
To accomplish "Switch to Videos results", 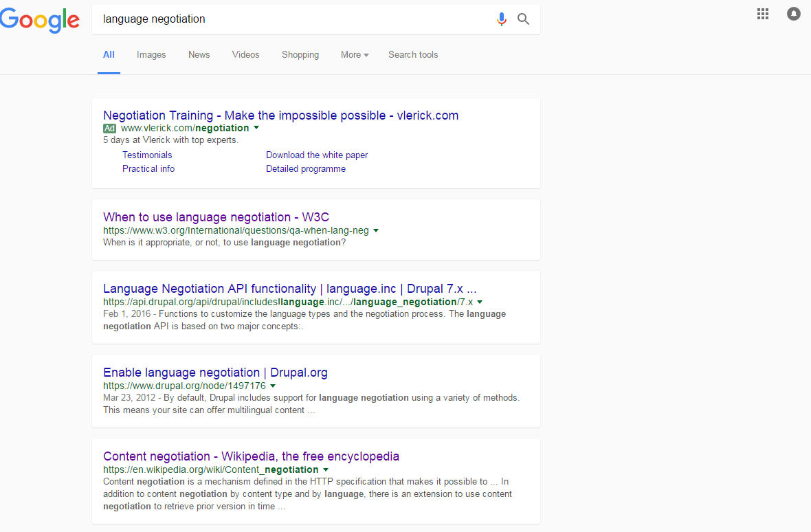I will (x=245, y=55).
